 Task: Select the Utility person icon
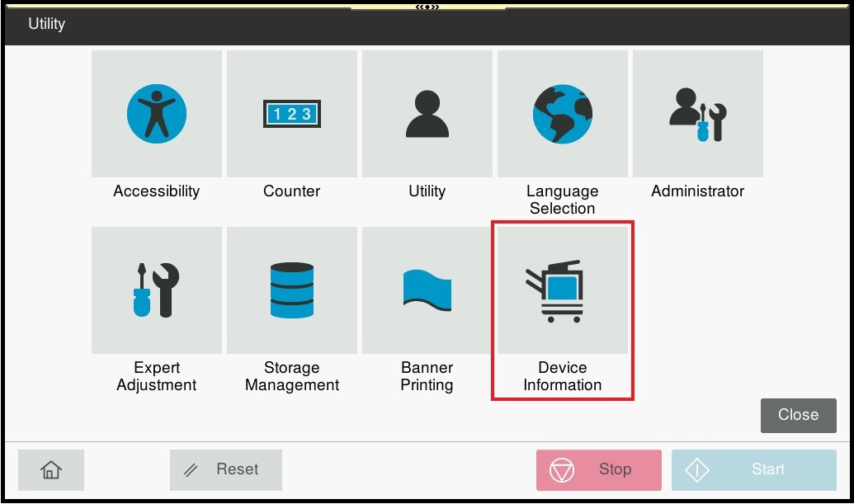427,114
